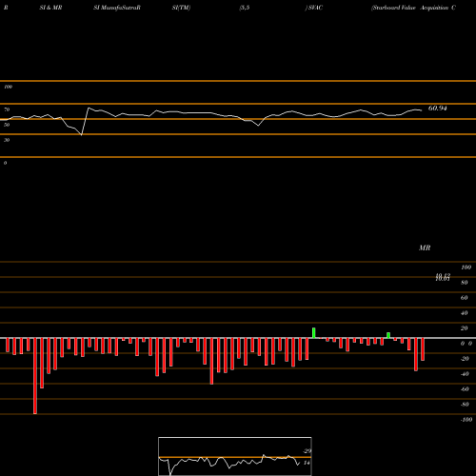Click the overlapping 10.13 price values
This screenshot has height=476, width=476.
tap(443, 277)
